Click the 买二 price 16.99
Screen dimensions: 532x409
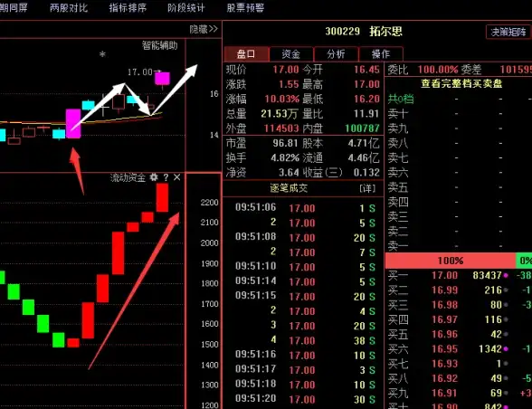[444, 290]
